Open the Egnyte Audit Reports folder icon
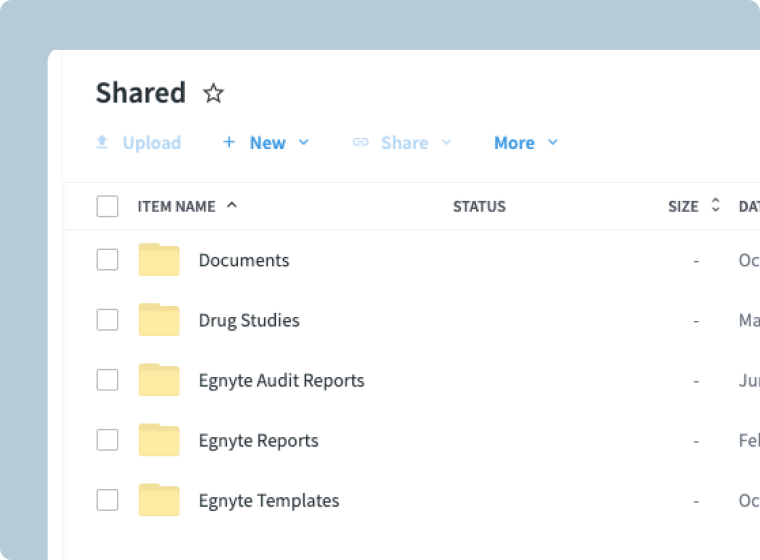This screenshot has width=760, height=560. click(x=159, y=380)
